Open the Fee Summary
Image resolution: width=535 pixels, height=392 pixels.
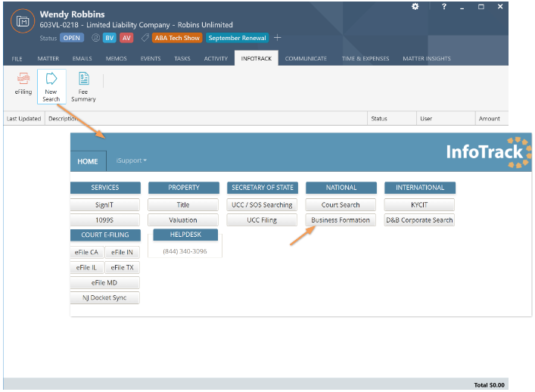(x=83, y=87)
